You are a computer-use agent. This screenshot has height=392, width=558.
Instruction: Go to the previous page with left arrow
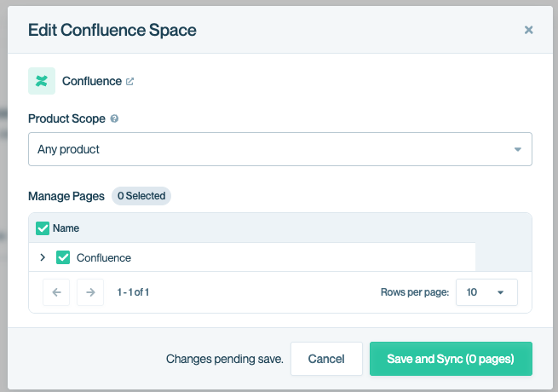point(56,292)
